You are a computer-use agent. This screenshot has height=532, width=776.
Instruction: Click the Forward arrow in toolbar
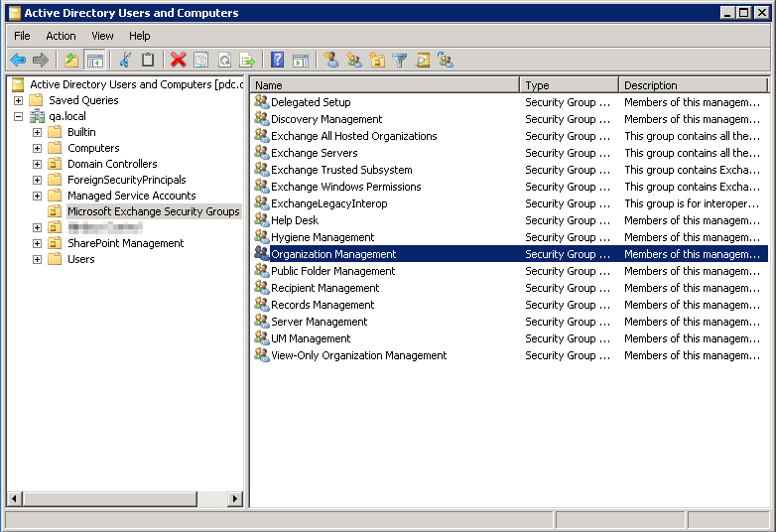pos(41,61)
